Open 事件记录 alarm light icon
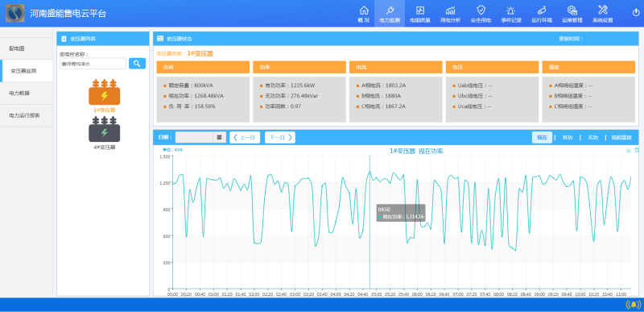 510,10
